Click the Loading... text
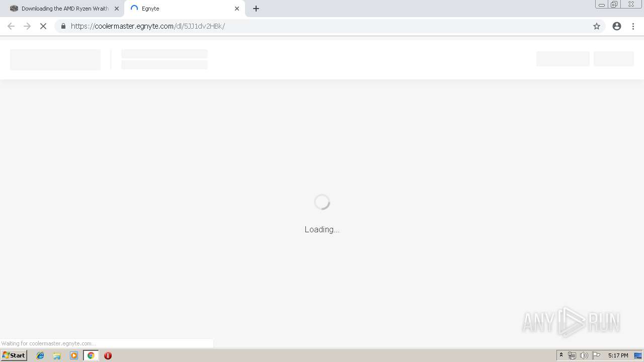 click(x=322, y=229)
